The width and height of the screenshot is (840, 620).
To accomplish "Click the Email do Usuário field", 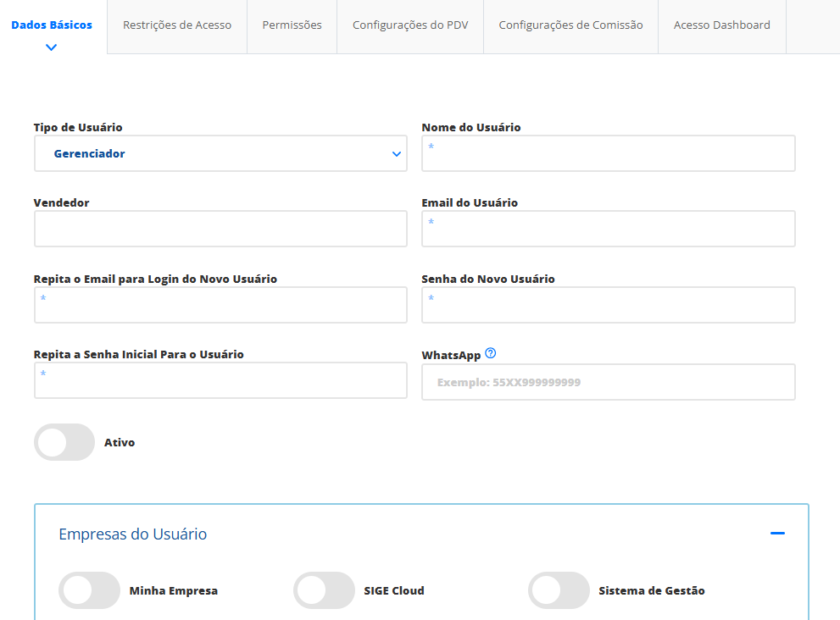I will click(608, 229).
